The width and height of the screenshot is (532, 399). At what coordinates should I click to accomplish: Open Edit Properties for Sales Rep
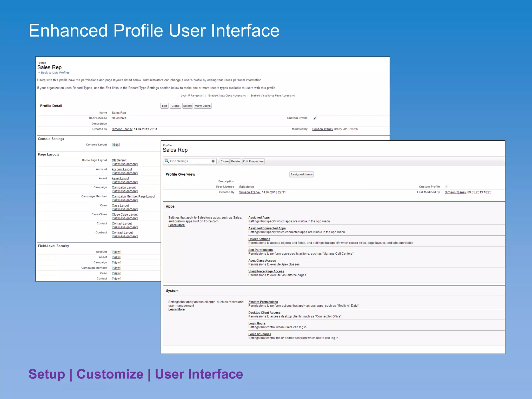tap(253, 161)
